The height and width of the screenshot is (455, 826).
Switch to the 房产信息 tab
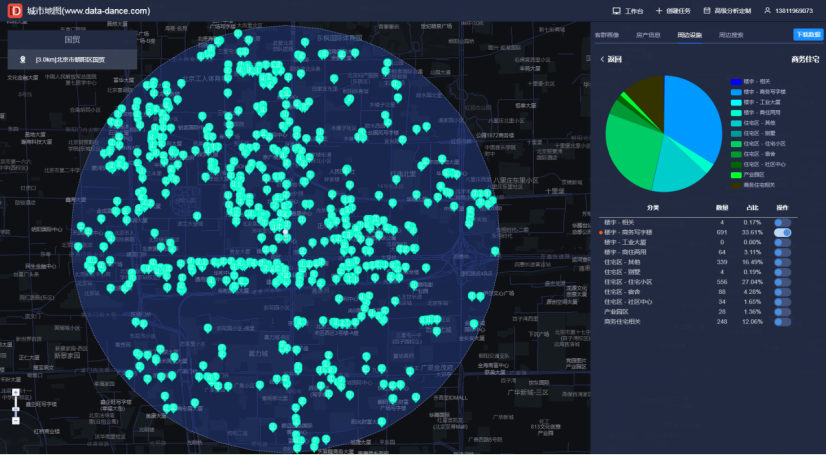tap(648, 35)
